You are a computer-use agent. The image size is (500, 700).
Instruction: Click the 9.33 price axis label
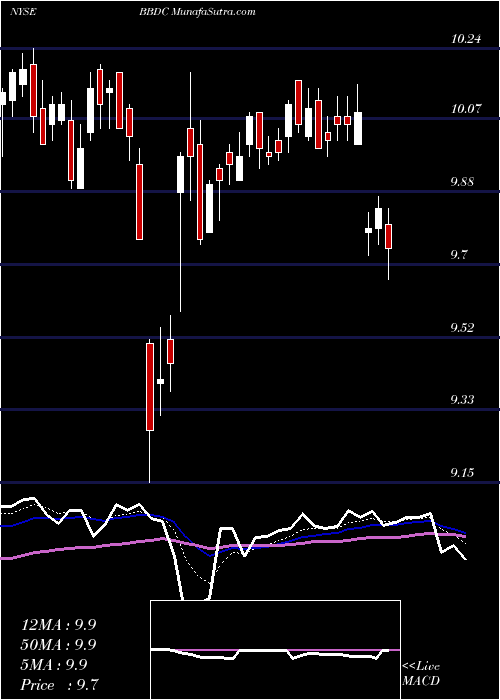[x=464, y=400]
